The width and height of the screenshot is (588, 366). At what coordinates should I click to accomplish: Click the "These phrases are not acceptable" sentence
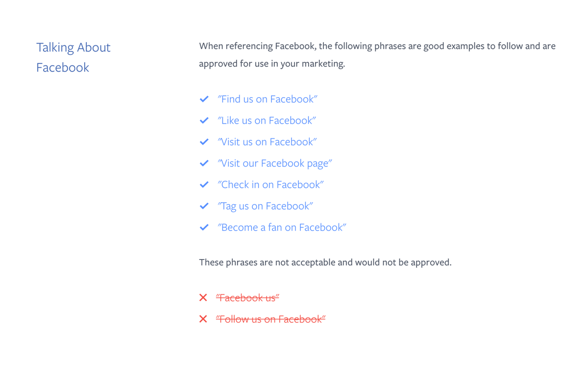coord(325,262)
